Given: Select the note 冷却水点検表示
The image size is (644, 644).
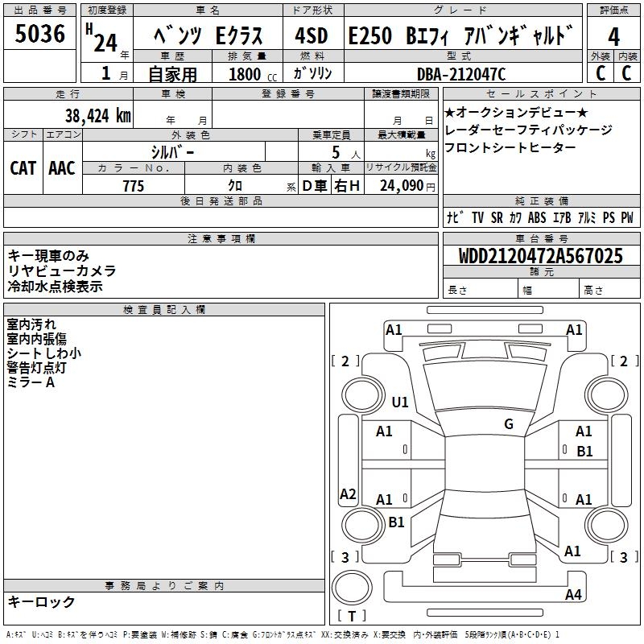Looking at the screenshot, I should [55, 287].
